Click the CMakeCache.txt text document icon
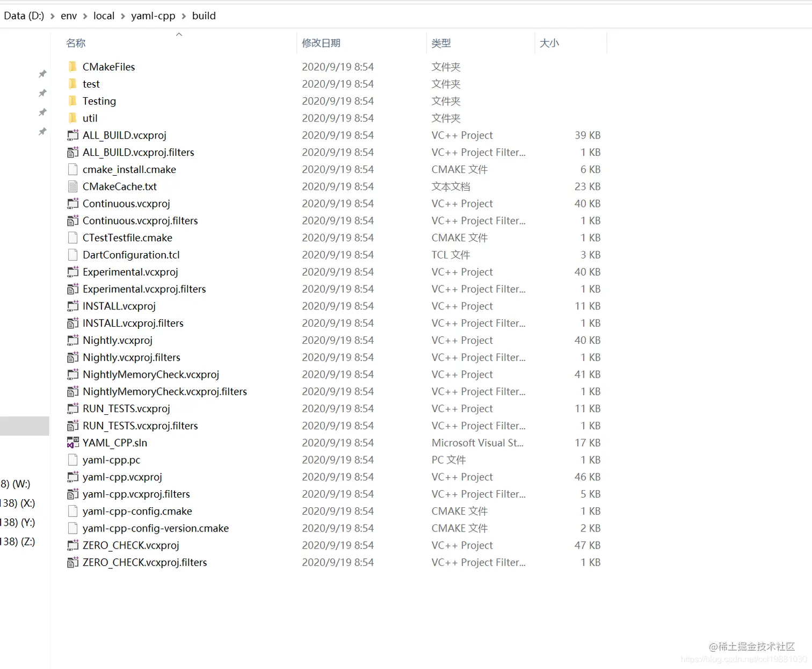812x669 pixels. [73, 186]
